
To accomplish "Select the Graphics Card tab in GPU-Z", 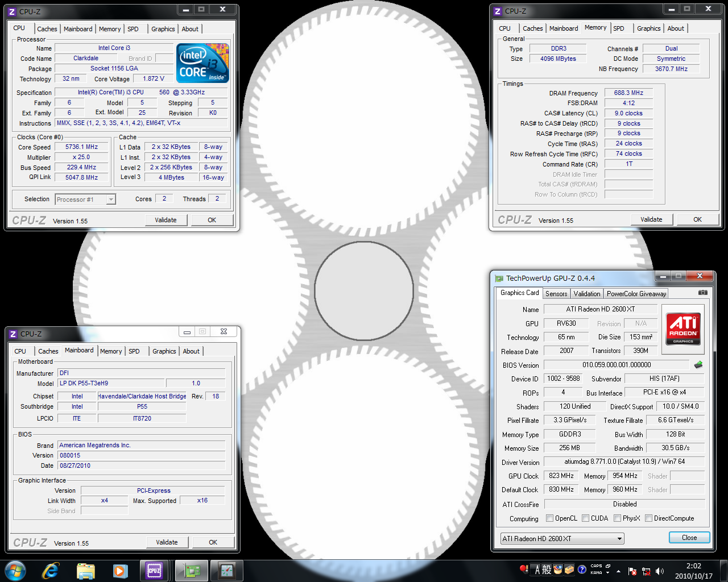I will click(x=519, y=293).
